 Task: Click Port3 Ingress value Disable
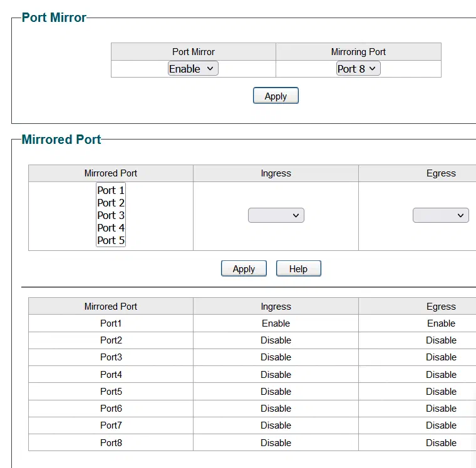point(276,357)
